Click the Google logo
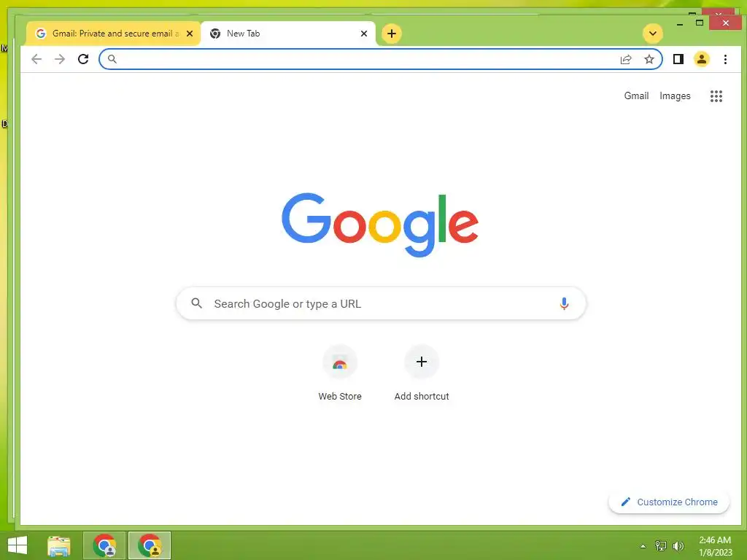 tap(379, 225)
